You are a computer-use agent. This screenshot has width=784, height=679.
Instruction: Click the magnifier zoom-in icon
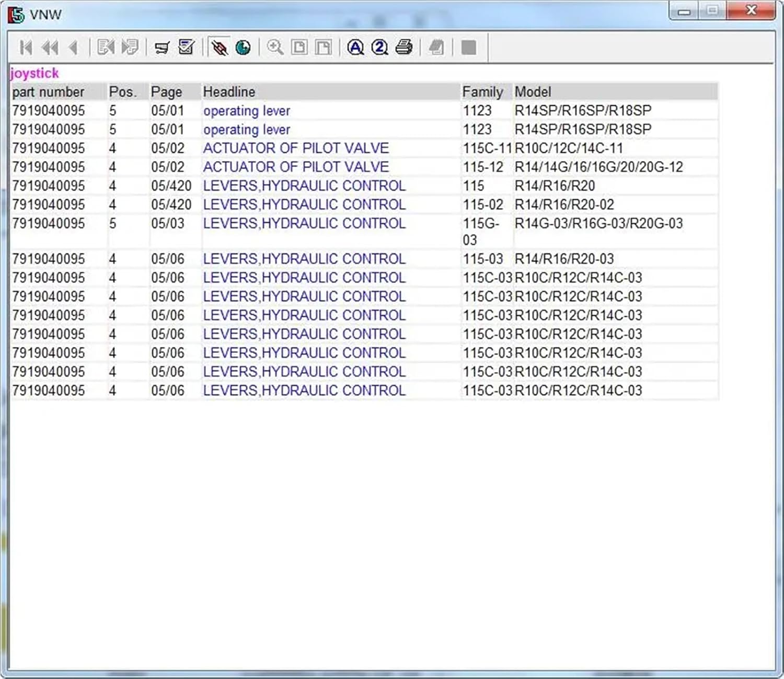pyautogui.click(x=275, y=48)
